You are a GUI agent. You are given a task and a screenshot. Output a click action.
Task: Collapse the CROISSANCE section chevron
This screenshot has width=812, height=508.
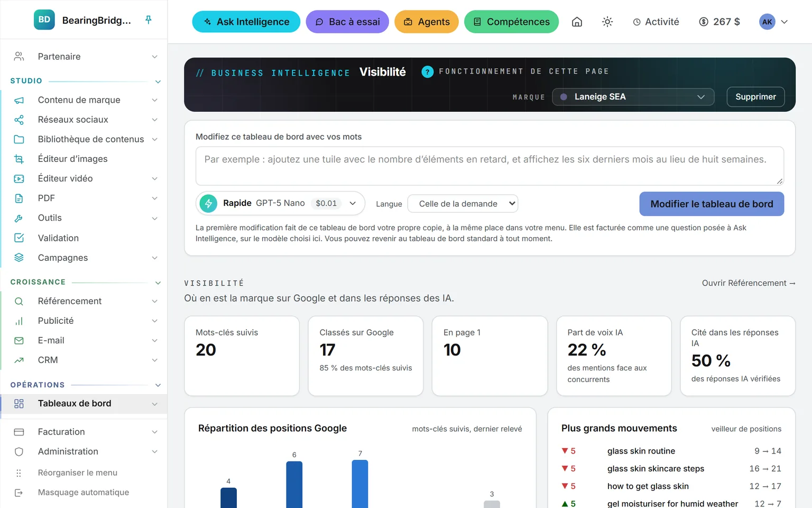[x=158, y=283]
